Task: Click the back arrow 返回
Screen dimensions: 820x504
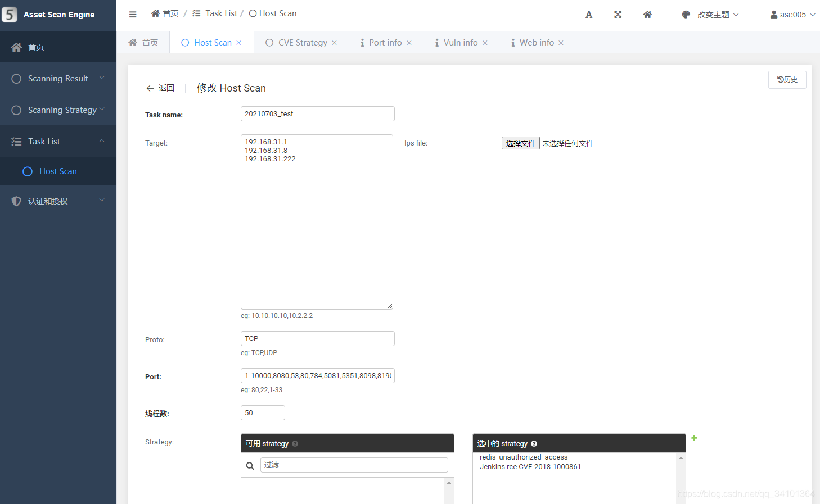Action: tap(160, 88)
